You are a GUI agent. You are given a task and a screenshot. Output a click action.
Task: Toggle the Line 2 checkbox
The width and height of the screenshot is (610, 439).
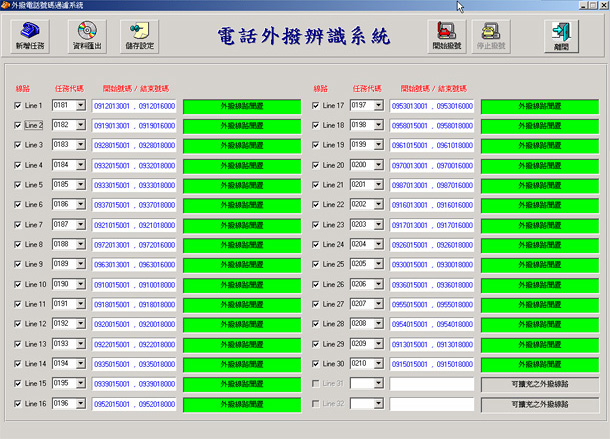click(18, 125)
